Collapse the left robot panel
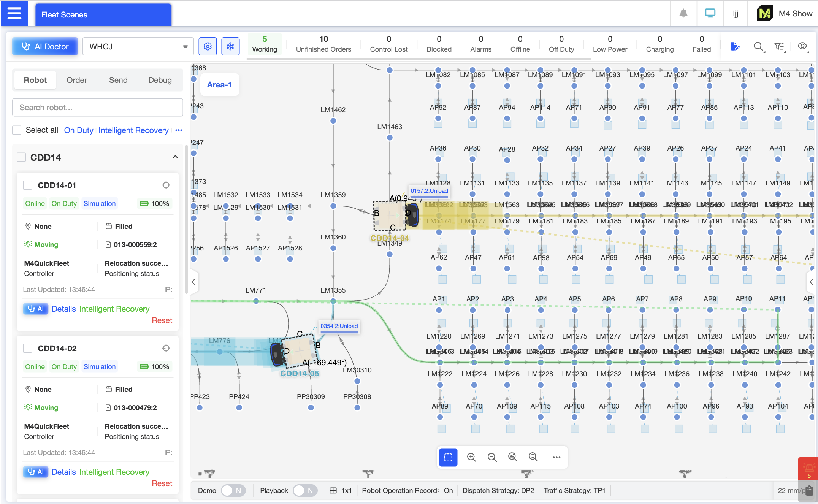The width and height of the screenshot is (818, 504). coord(194,282)
